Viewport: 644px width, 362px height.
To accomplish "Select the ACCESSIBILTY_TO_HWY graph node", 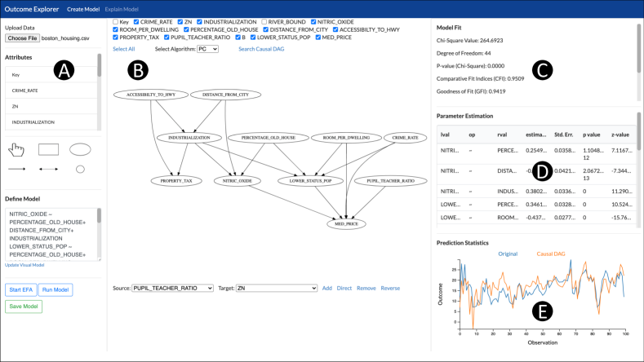I will tap(151, 95).
